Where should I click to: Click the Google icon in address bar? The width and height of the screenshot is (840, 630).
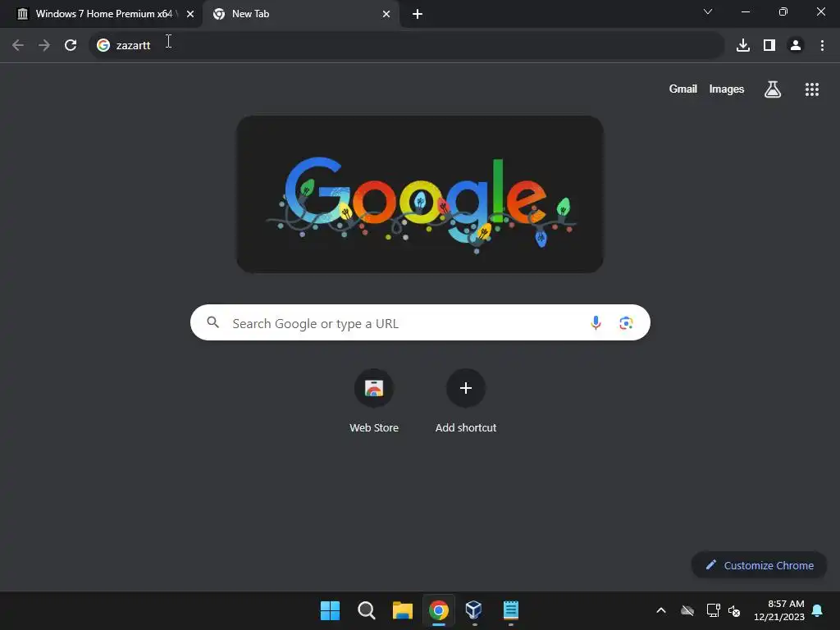[x=103, y=45]
